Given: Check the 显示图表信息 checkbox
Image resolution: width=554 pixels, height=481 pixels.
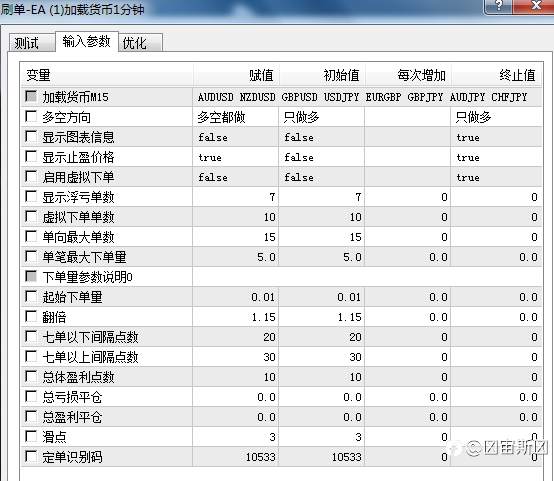Looking at the screenshot, I should 31,137.
